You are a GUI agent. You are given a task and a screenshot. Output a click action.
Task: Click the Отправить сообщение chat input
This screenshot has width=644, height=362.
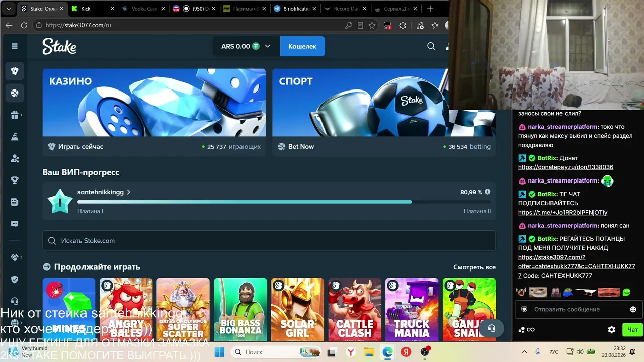click(578, 309)
